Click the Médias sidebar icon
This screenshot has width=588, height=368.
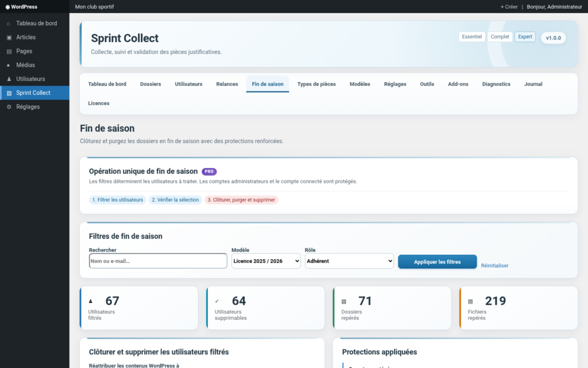[x=9, y=66]
